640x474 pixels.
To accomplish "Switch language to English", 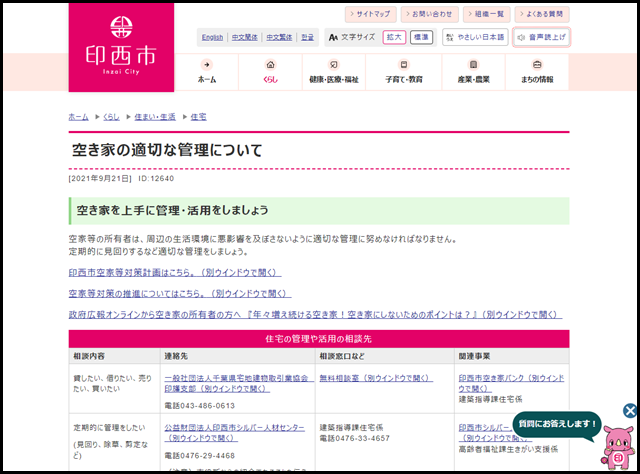I will coord(212,37).
